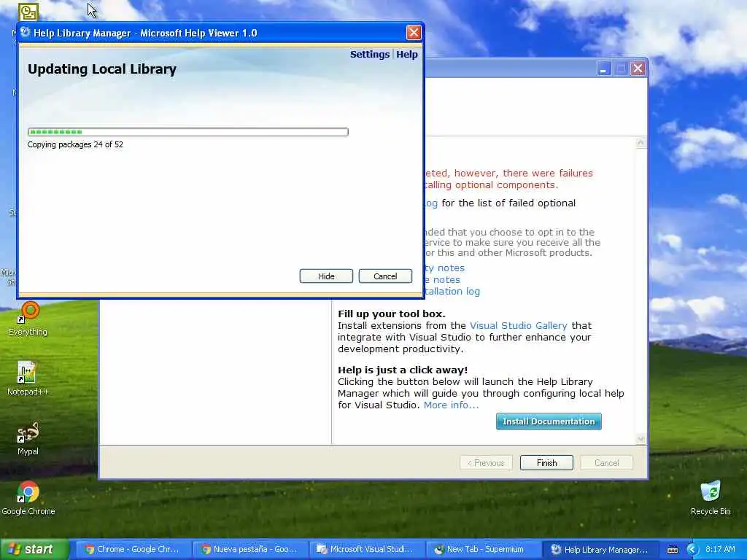Click the 8:17 AM clock in the tray
The height and width of the screenshot is (560, 747).
point(720,549)
